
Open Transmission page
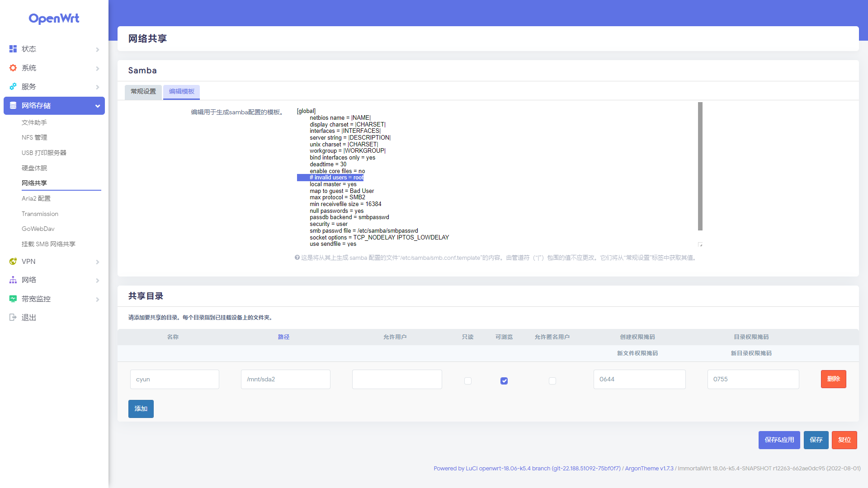40,214
